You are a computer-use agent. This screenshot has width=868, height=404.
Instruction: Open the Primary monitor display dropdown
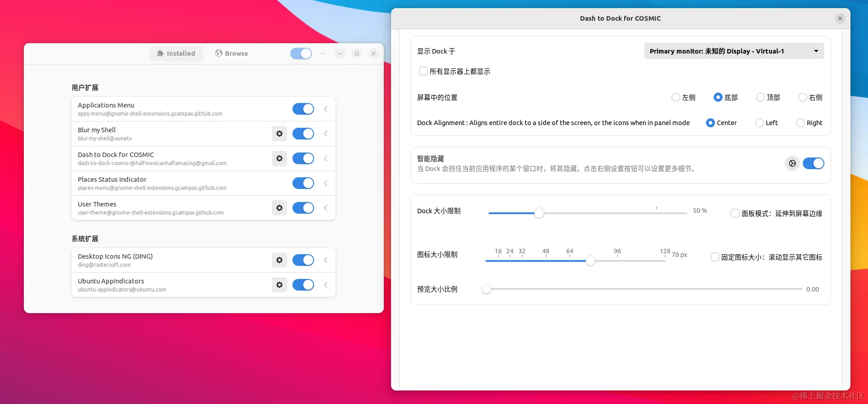[734, 51]
